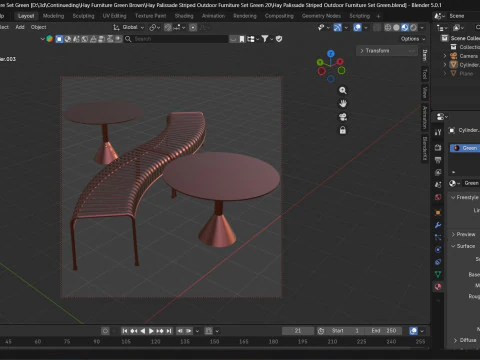Jump to the last frame

[169, 331]
